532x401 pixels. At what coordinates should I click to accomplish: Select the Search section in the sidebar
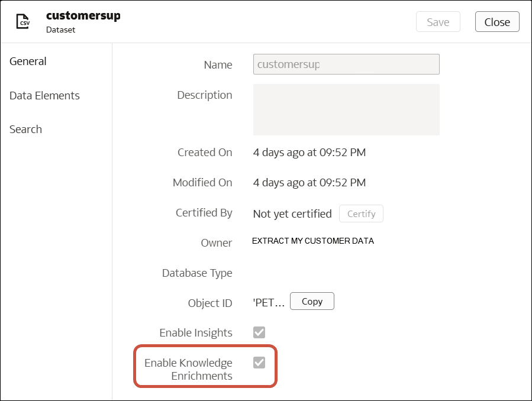tap(25, 129)
